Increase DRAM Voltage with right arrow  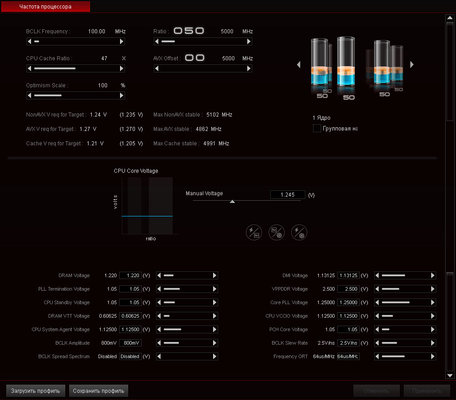coord(214,275)
